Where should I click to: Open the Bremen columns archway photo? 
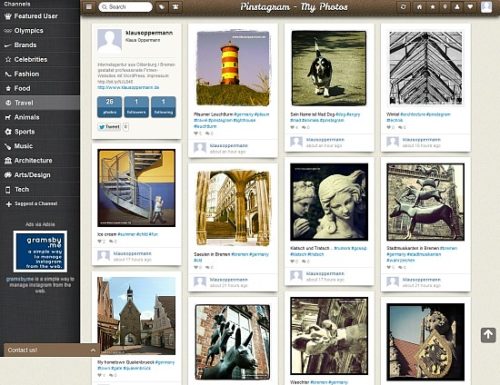[x=233, y=208]
